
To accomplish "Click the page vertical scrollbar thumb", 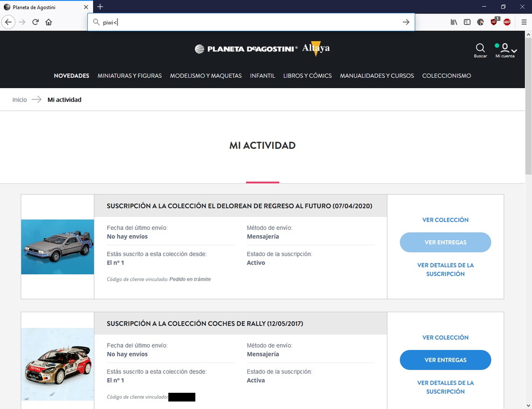I will click(x=528, y=107).
